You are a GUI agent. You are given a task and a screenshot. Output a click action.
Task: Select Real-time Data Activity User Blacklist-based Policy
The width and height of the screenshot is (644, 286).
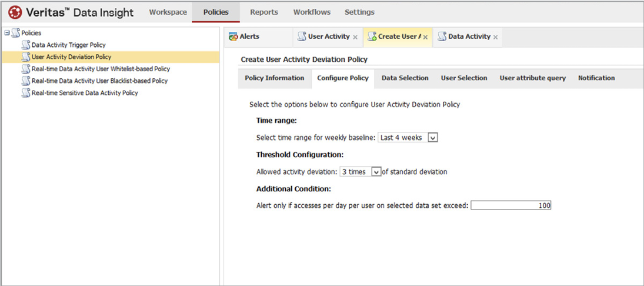point(99,81)
